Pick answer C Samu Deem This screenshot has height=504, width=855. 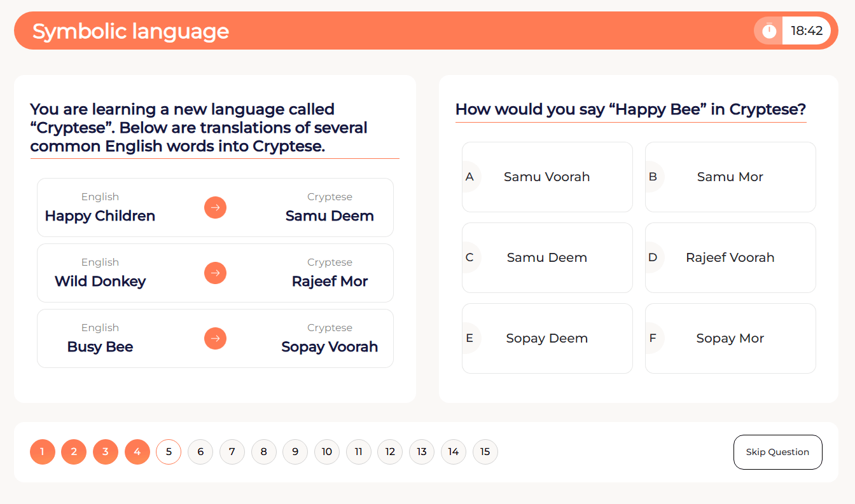tap(547, 257)
